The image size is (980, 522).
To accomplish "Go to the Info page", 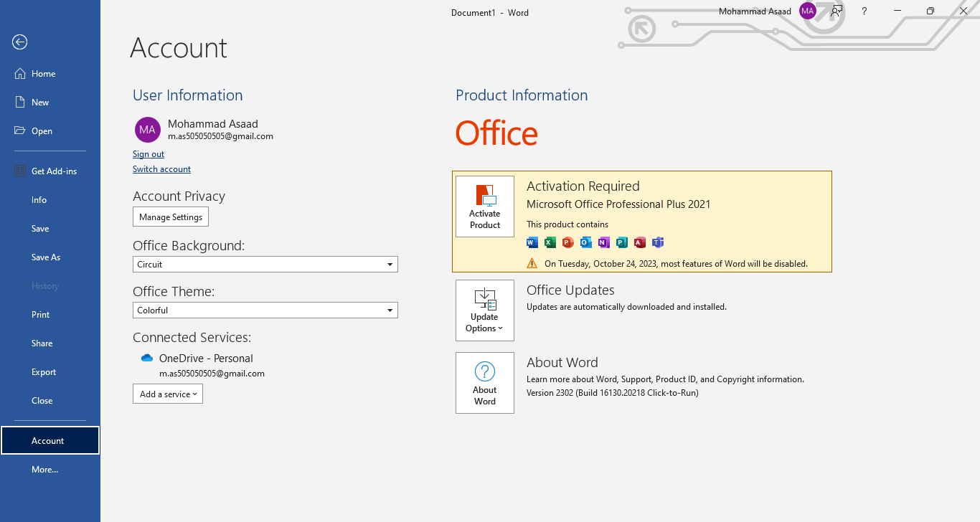I will pyautogui.click(x=50, y=200).
